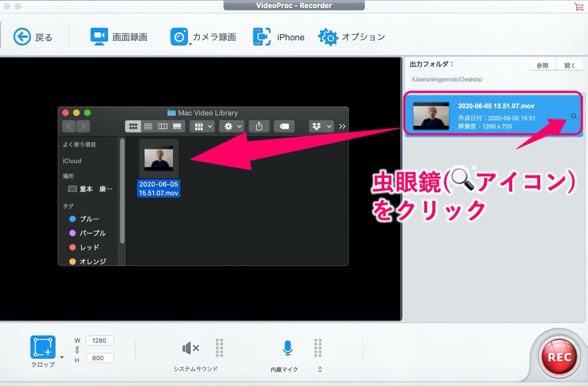
Task: Click the output path /Users/shigemoto/Desktop
Action: [447, 79]
